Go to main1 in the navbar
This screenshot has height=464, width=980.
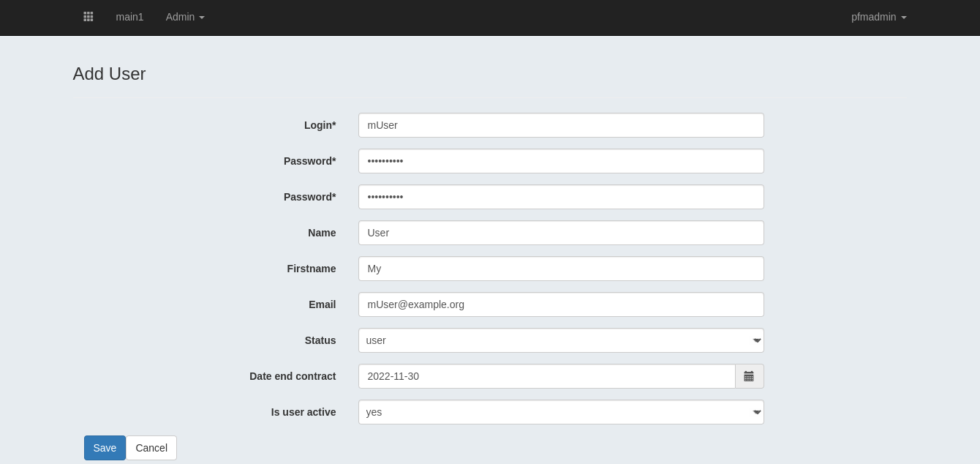(x=130, y=17)
